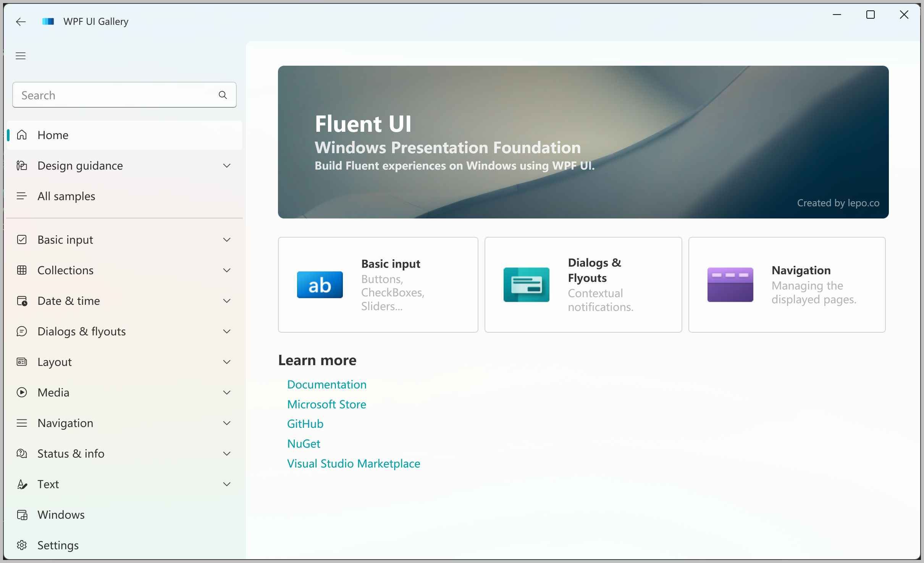Viewport: 924px width, 563px height.
Task: Open the Documentation link
Action: coord(327,384)
